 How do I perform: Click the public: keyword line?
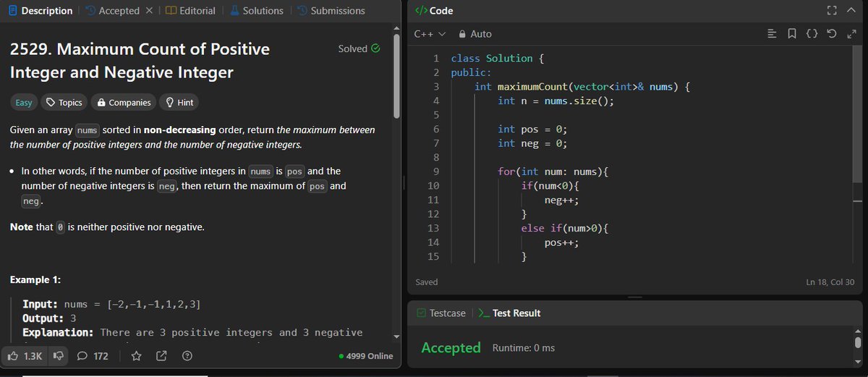pos(471,73)
